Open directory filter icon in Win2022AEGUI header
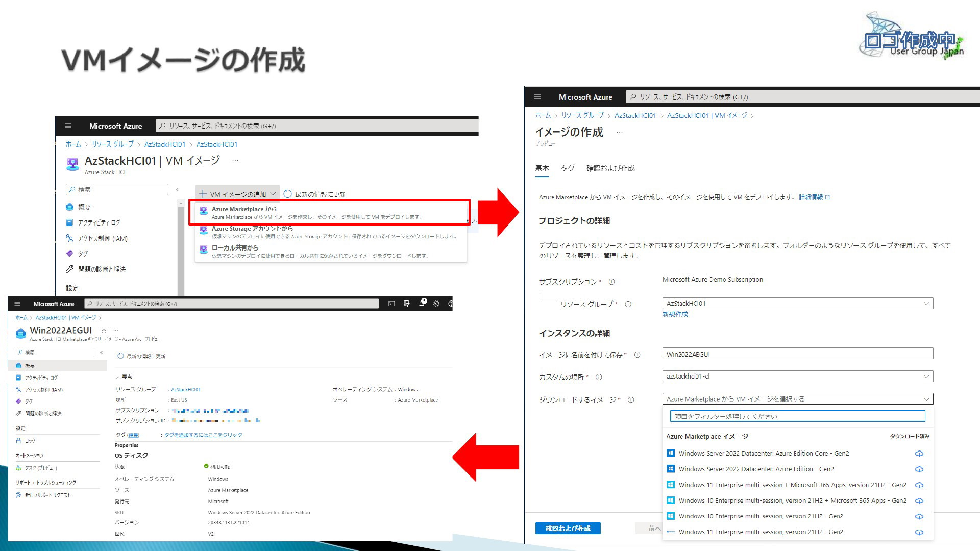Image resolution: width=980 pixels, height=551 pixels. click(407, 304)
